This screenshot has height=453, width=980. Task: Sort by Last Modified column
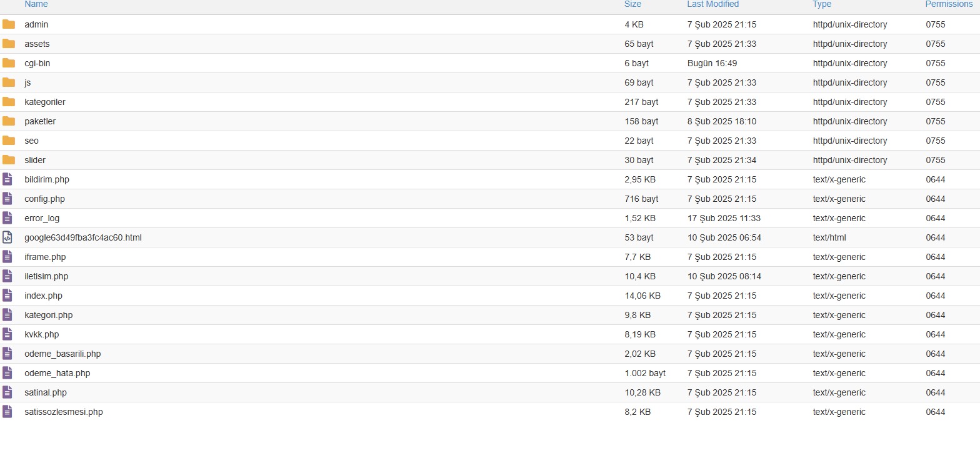pos(712,4)
